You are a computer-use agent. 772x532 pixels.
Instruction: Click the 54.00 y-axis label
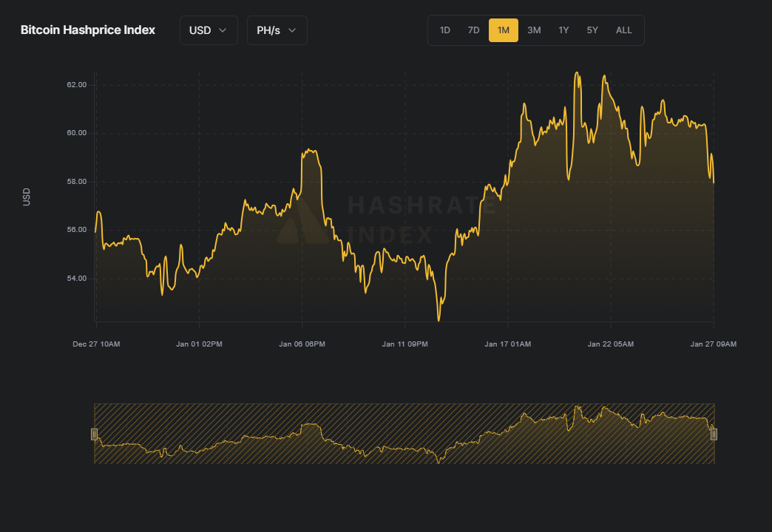(x=77, y=279)
